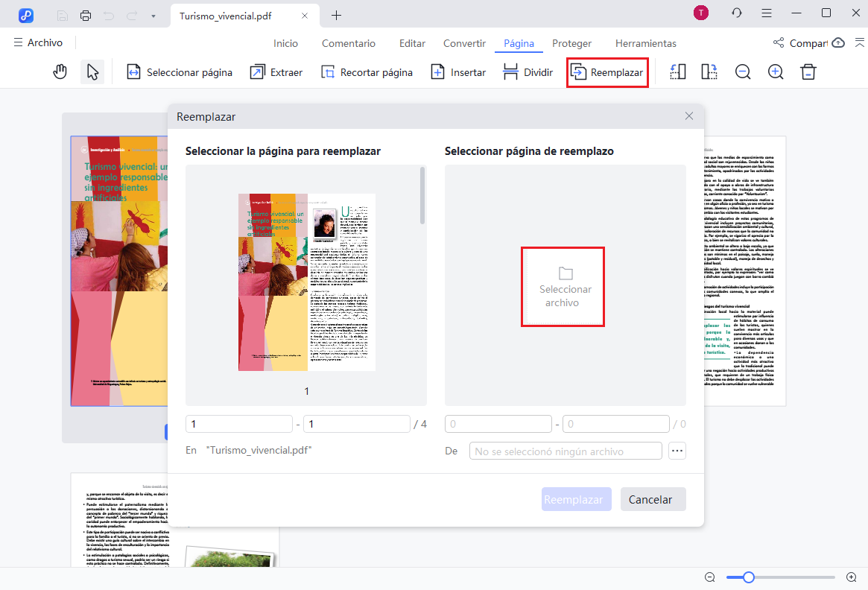Zoom in with the magnifier plus icon

(776, 72)
